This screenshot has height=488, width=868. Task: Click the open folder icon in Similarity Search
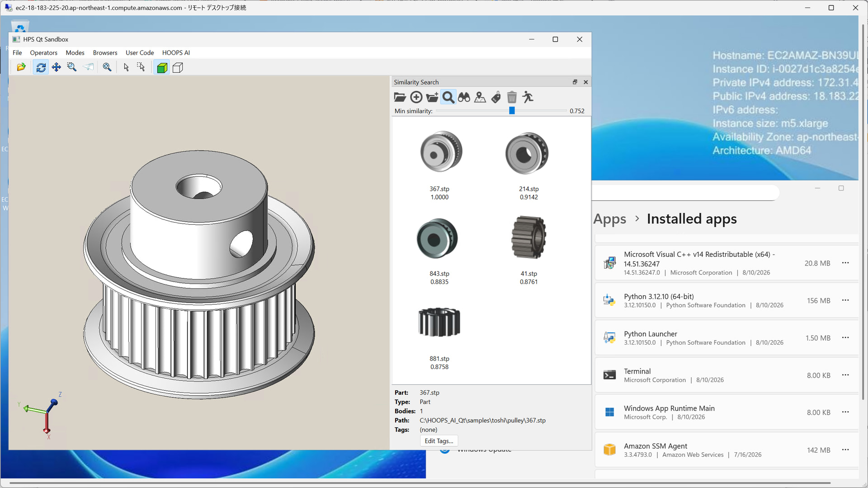pos(400,97)
